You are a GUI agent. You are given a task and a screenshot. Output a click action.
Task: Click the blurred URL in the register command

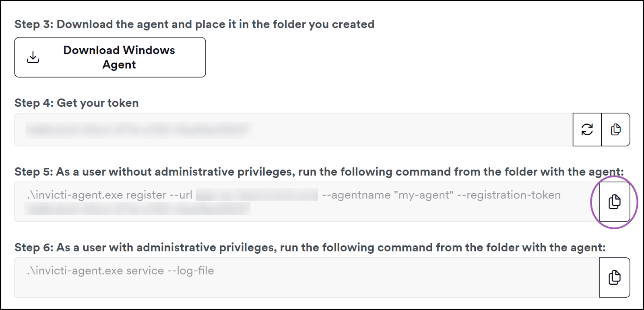[257, 195]
